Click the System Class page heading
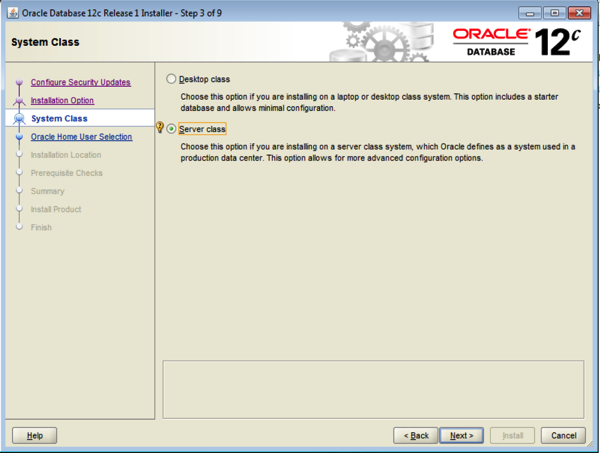This screenshot has height=453, width=600. [45, 42]
